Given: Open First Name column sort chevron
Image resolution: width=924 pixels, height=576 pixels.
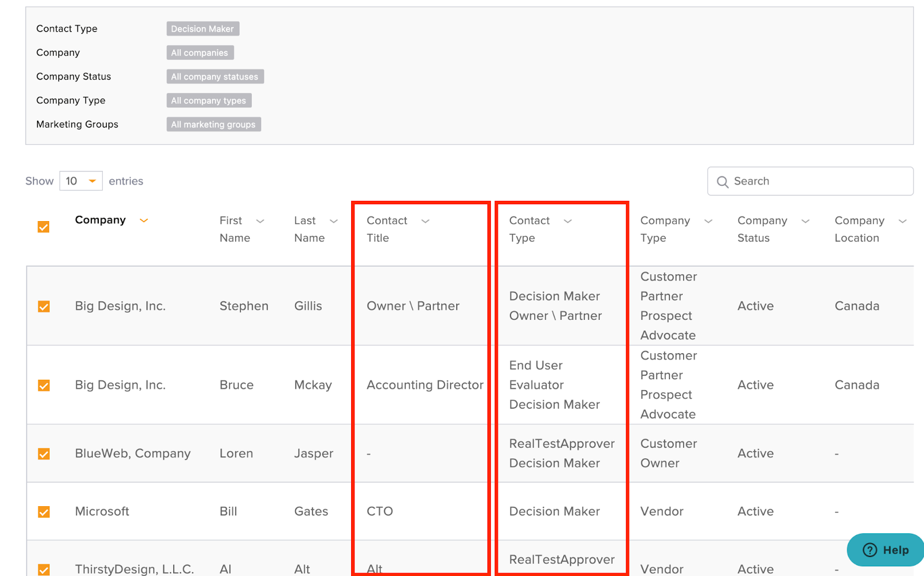Looking at the screenshot, I should pos(260,221).
